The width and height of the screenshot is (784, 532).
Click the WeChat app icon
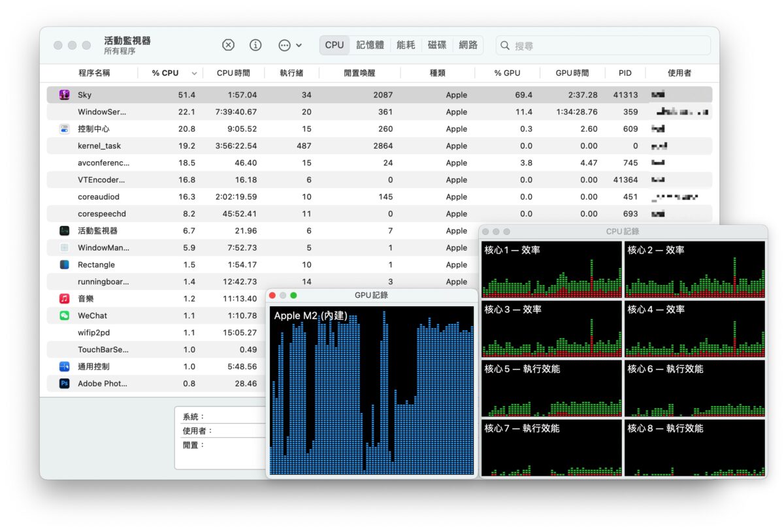tap(64, 315)
